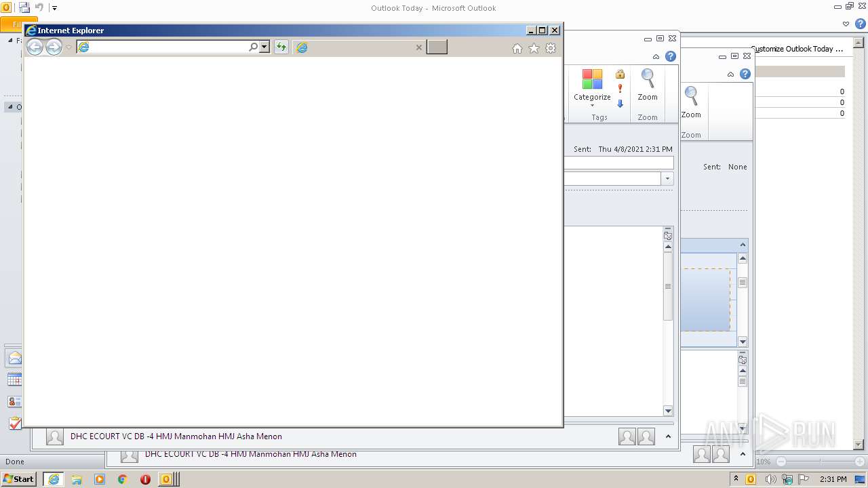Open the address bar autocomplete dropdown

(x=264, y=47)
